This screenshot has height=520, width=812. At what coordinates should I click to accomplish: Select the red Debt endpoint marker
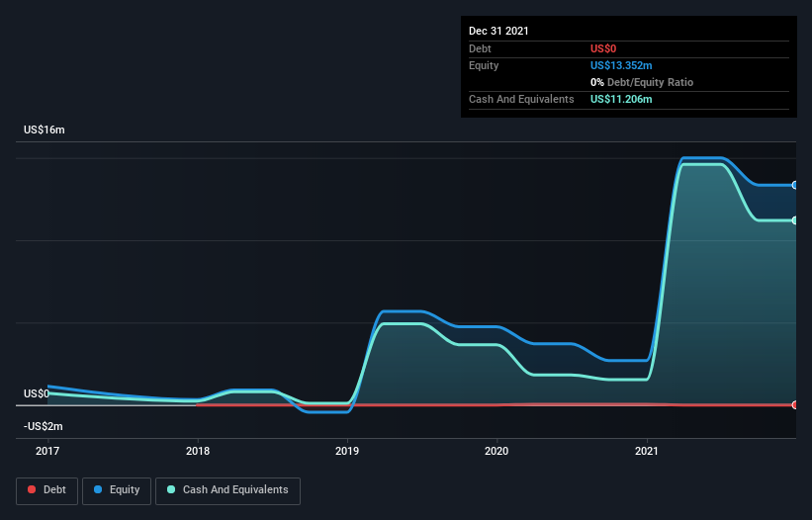tap(795, 404)
